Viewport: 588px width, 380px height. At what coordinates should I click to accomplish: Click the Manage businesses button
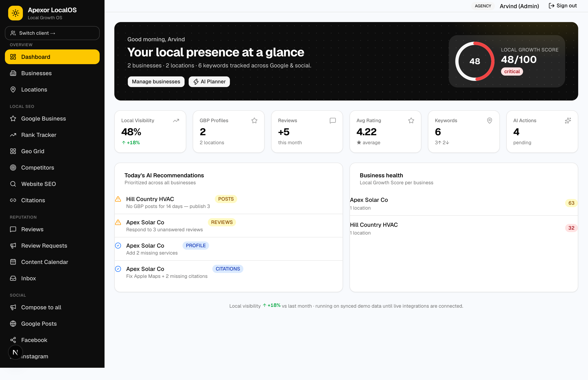click(156, 82)
